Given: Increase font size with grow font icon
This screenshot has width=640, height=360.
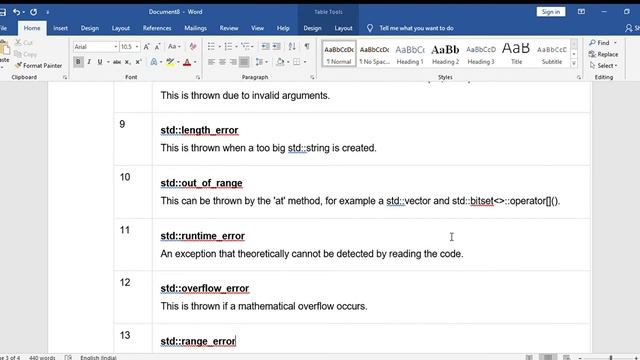Looking at the screenshot, I should point(147,47).
